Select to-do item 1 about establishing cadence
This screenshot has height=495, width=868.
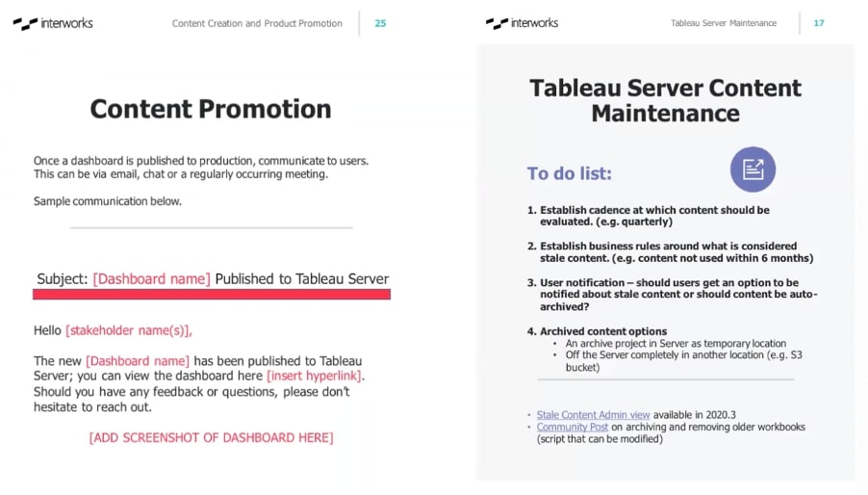649,216
